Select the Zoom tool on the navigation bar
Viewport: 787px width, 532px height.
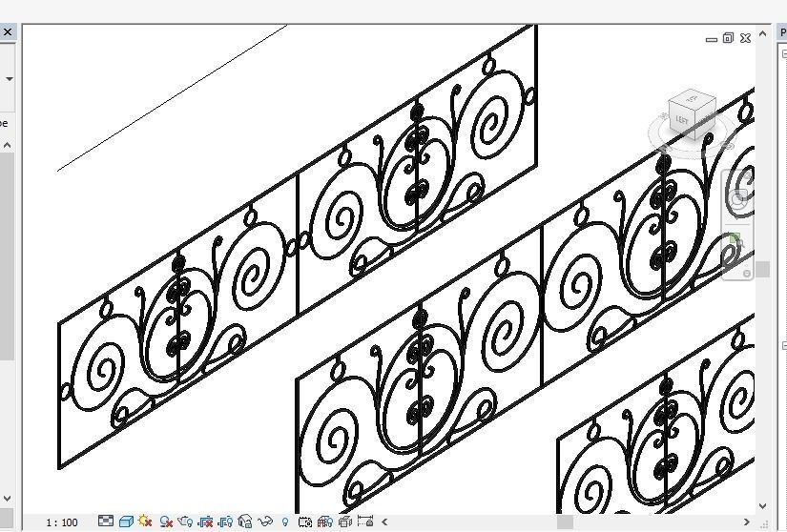tap(736, 241)
